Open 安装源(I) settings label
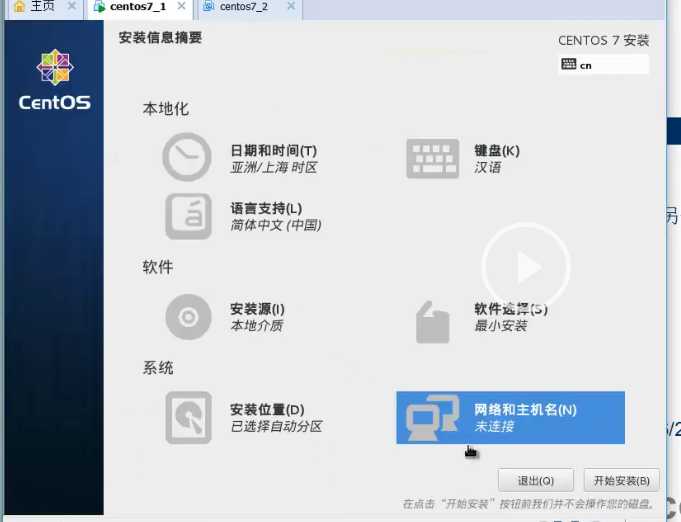Screen dimensions: 681x522 258,309
